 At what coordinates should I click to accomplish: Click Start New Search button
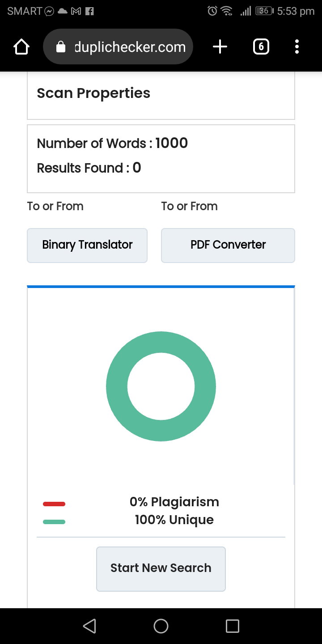161,569
